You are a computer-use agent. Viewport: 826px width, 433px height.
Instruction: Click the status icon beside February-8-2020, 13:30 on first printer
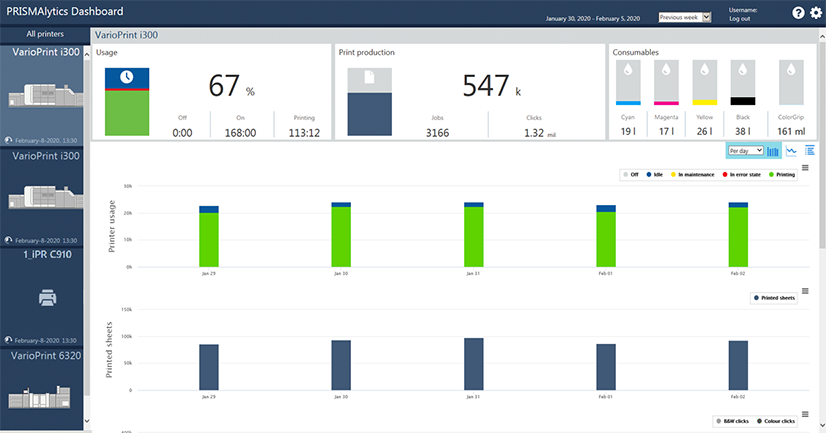(x=8, y=140)
